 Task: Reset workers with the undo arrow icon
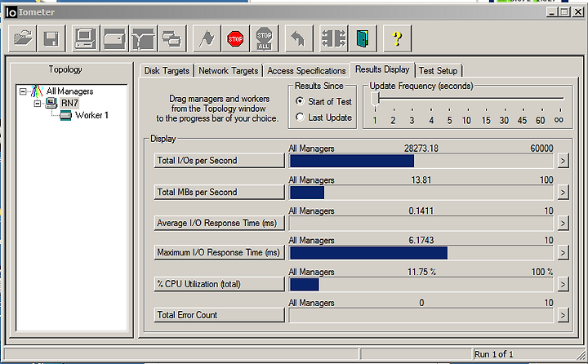(x=299, y=38)
